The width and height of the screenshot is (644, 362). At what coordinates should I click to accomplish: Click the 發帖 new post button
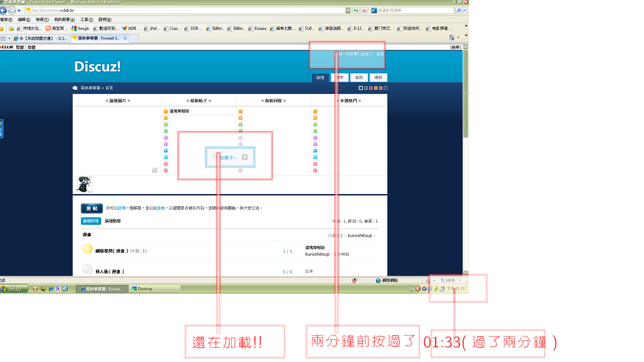pyautogui.click(x=92, y=208)
